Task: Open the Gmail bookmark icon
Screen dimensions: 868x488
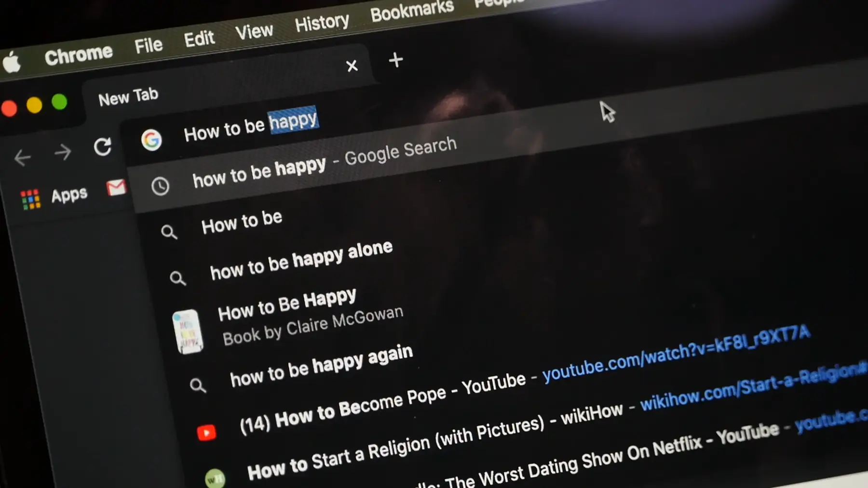Action: 116,187
